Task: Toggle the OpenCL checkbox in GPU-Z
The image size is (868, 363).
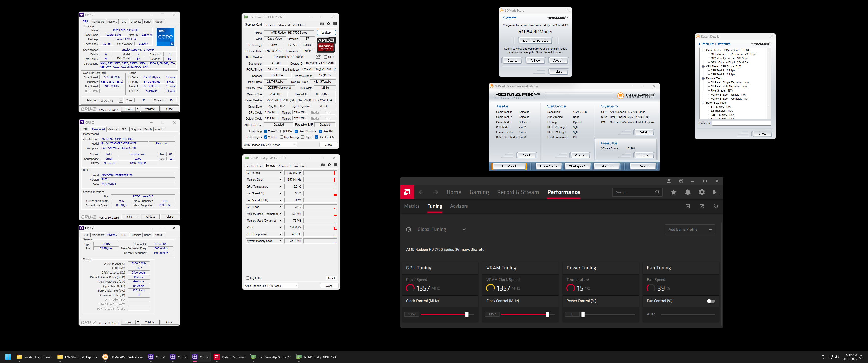Action: [x=266, y=131]
